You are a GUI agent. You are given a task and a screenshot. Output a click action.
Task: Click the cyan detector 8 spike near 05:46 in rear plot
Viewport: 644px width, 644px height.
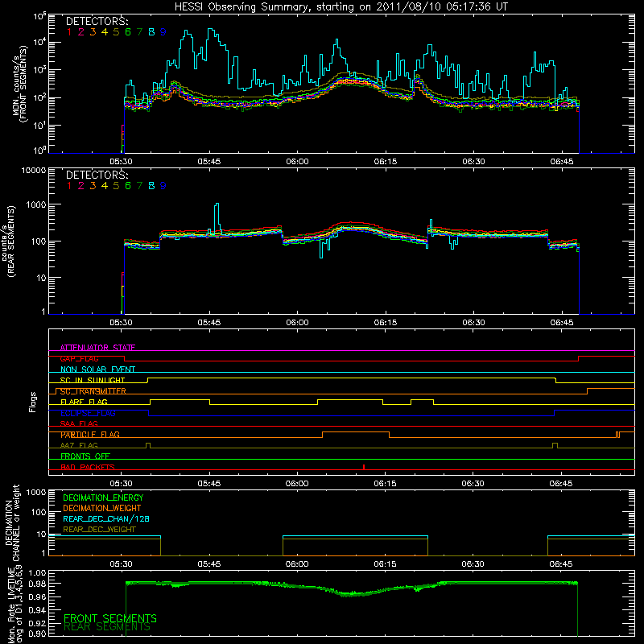pyautogui.click(x=217, y=217)
